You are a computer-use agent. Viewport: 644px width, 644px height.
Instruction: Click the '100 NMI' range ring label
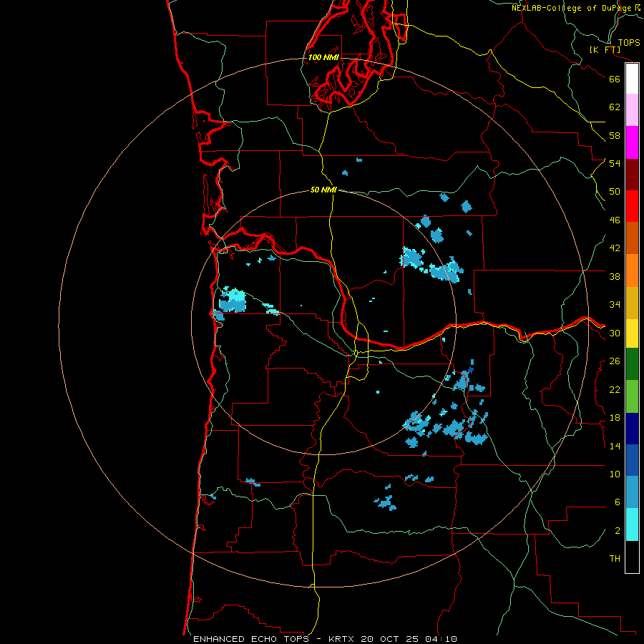pos(323,57)
